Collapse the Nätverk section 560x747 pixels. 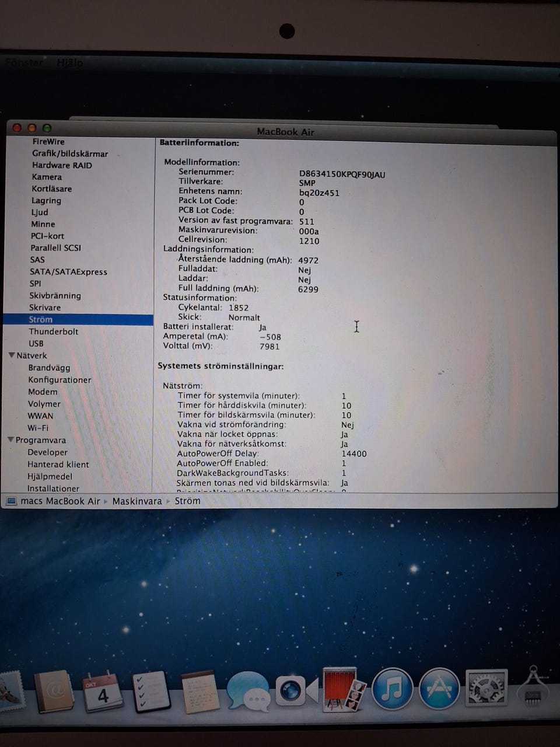[x=12, y=355]
